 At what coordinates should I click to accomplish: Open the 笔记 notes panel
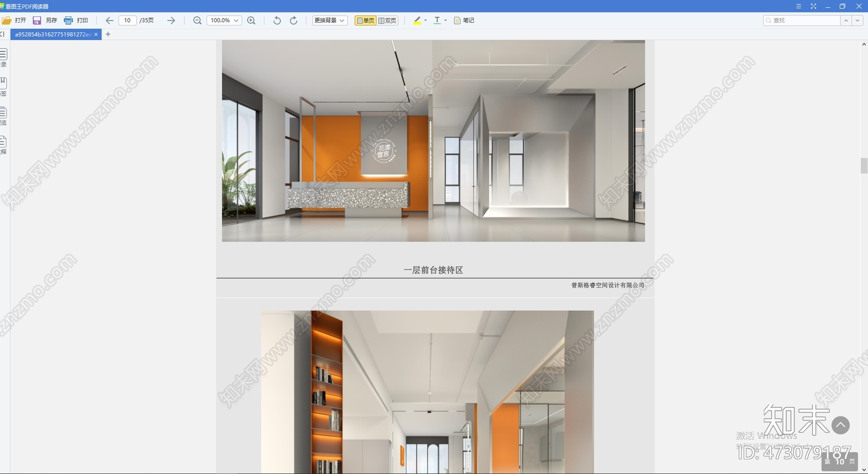464,20
